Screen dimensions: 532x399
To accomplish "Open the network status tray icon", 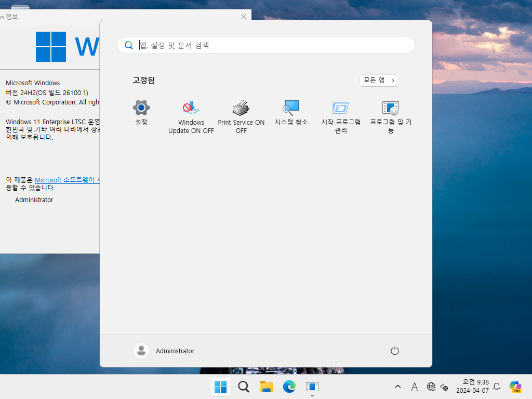I will [x=431, y=387].
